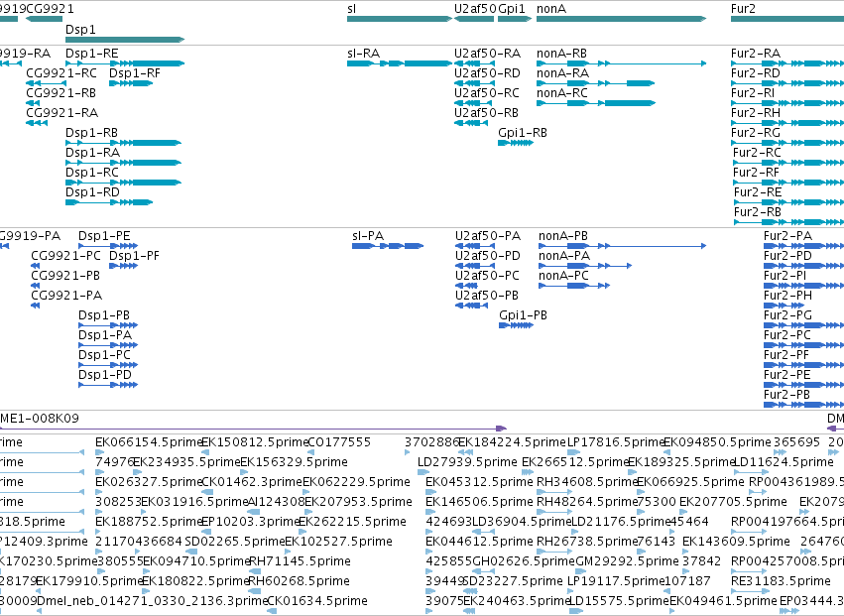
Task: Click the 365695 EST label
Action: pyautogui.click(x=796, y=442)
